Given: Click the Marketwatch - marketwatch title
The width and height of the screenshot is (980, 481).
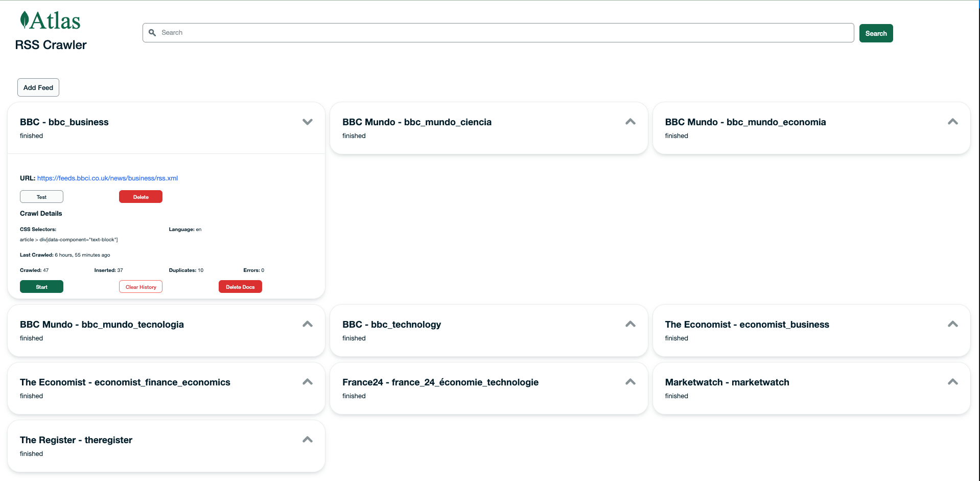Looking at the screenshot, I should click(x=727, y=382).
